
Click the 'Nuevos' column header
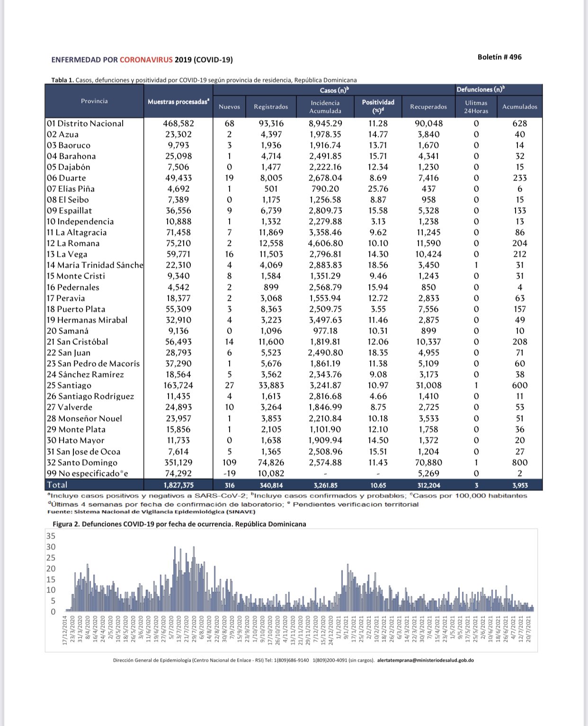tap(230, 107)
